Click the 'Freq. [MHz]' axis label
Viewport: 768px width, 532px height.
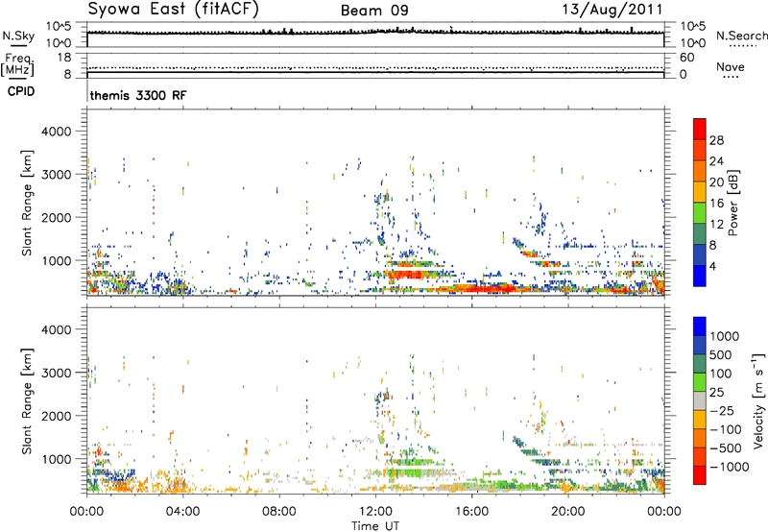(x=17, y=64)
